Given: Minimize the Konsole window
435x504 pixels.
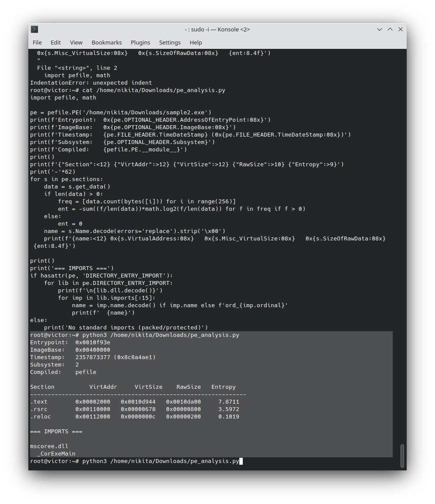Looking at the screenshot, I should [x=380, y=29].
